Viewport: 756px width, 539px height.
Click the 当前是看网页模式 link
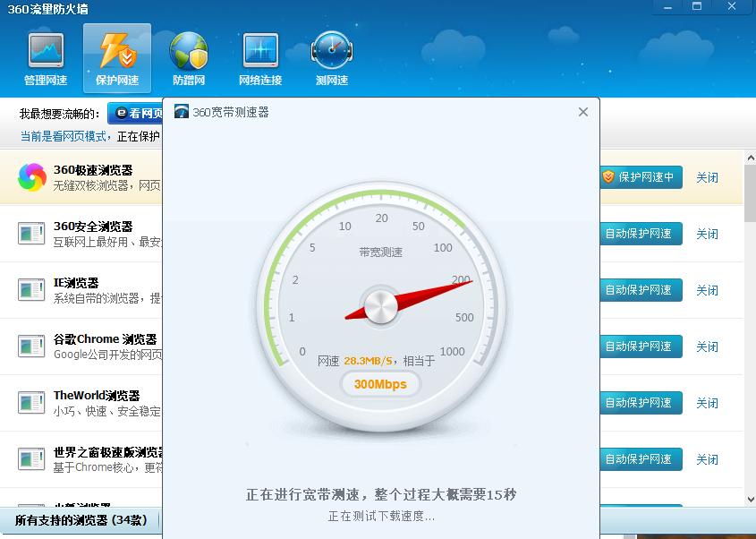click(x=63, y=137)
